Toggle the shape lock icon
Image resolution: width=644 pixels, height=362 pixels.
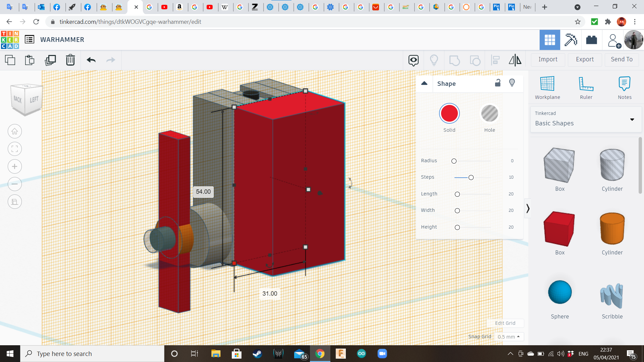498,83
